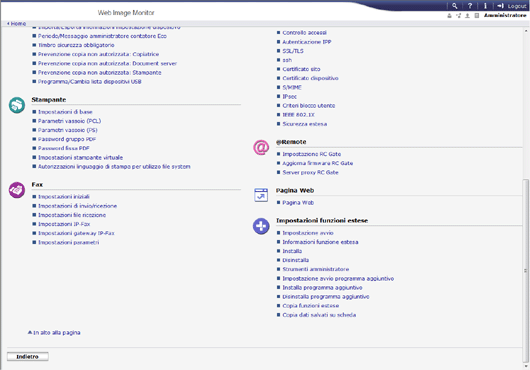Click Logout text in header
Screen dimensions: 530x370
pyautogui.click(x=517, y=6)
